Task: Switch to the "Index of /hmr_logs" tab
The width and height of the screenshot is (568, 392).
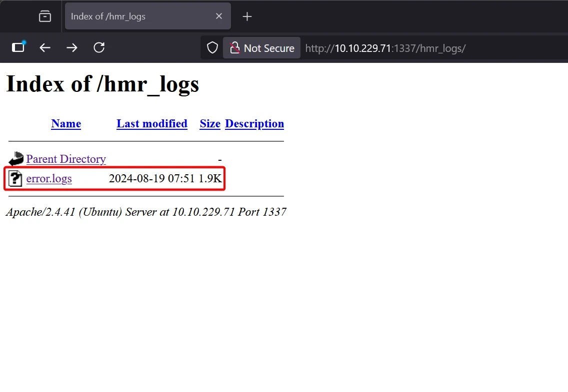Action: (140, 16)
